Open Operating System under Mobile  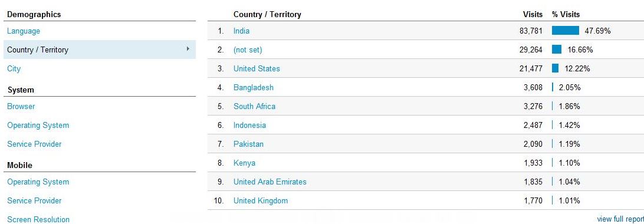pos(38,182)
